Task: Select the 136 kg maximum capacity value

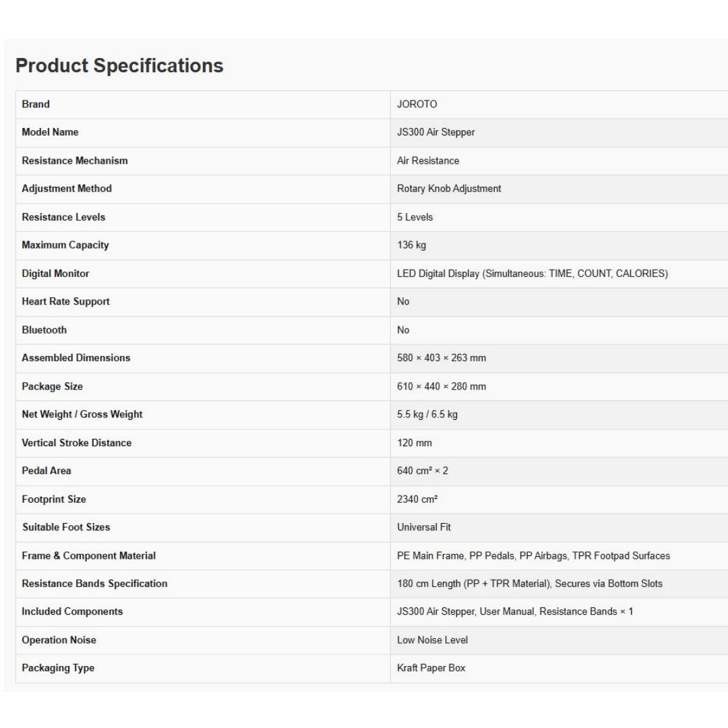Action: pos(411,245)
